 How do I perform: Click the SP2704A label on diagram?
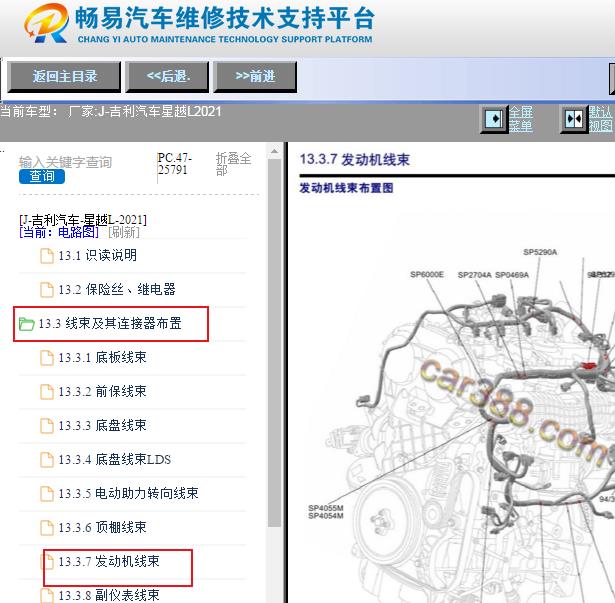[x=475, y=275]
